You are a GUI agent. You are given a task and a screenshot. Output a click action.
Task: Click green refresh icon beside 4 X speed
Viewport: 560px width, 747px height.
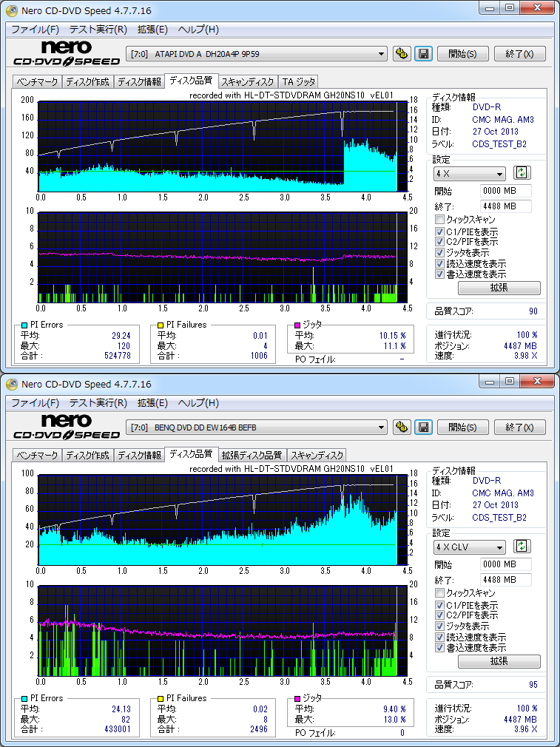(x=522, y=173)
